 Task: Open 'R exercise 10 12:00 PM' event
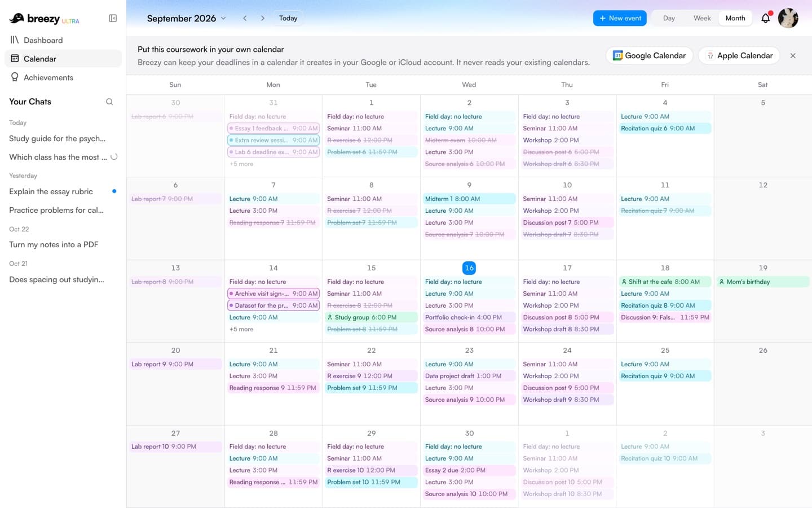pos(371,470)
